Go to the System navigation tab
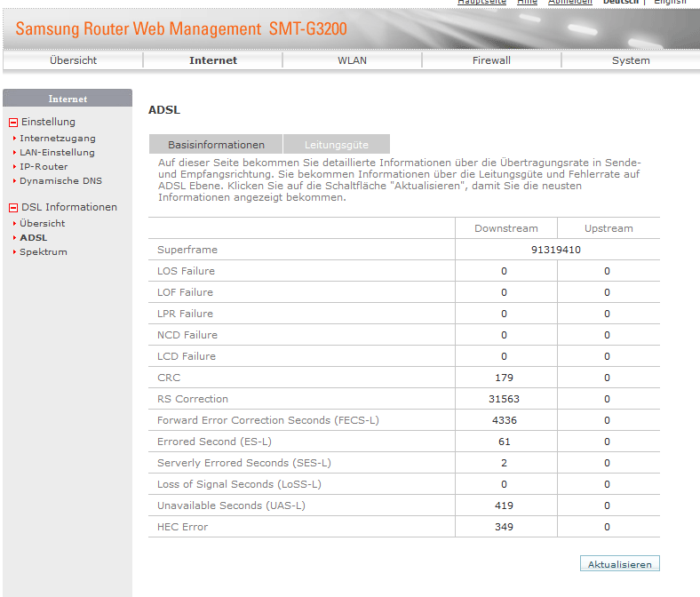The width and height of the screenshot is (700, 597). (x=631, y=60)
